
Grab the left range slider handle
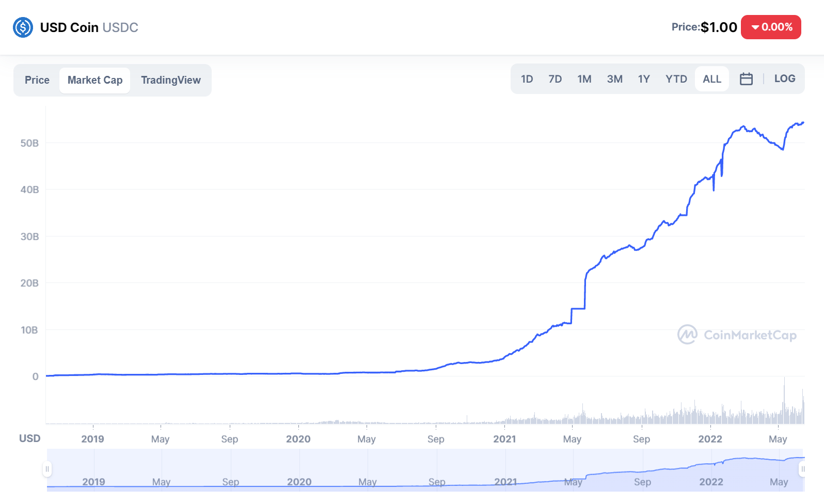pos(47,469)
